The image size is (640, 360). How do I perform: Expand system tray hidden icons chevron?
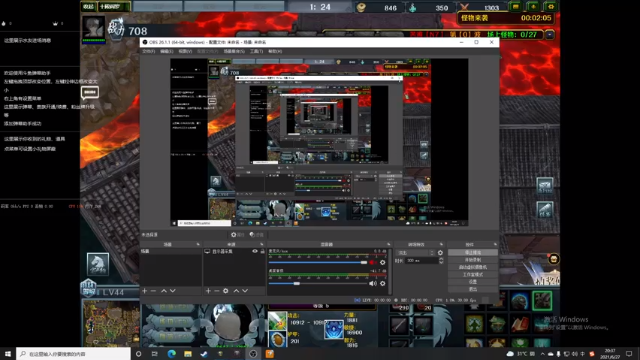pyautogui.click(x=542, y=354)
